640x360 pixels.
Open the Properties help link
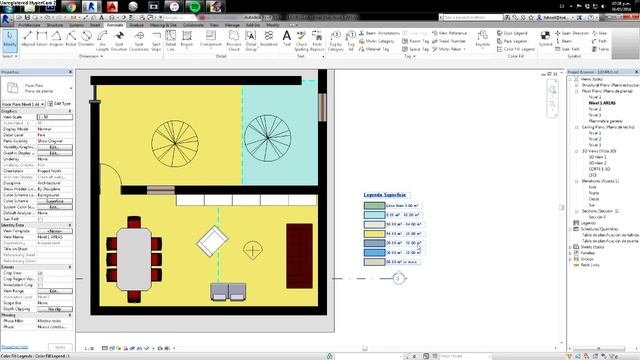point(14,347)
